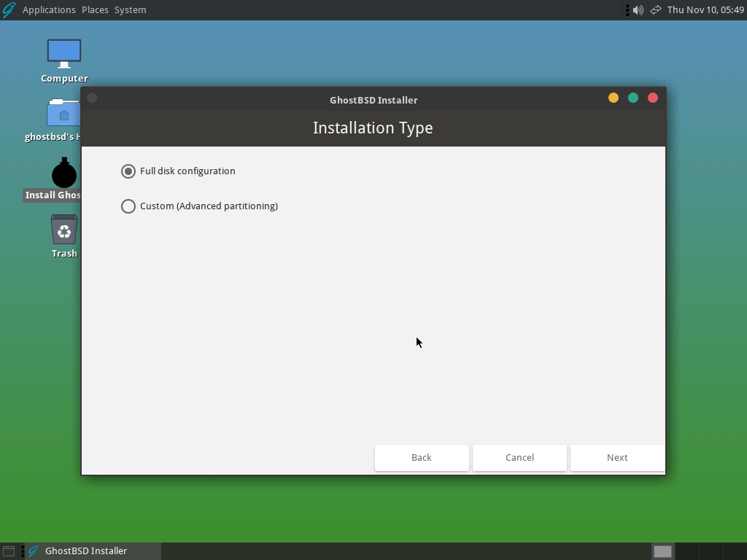The image size is (747, 560).
Task: Open the clock showing Thu Nov 10
Action: click(705, 10)
